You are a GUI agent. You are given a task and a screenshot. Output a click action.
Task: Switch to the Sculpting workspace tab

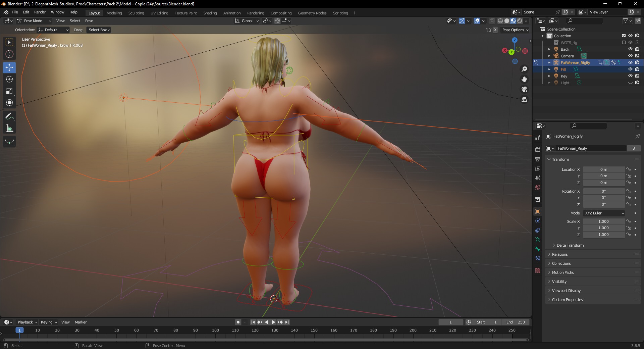136,13
